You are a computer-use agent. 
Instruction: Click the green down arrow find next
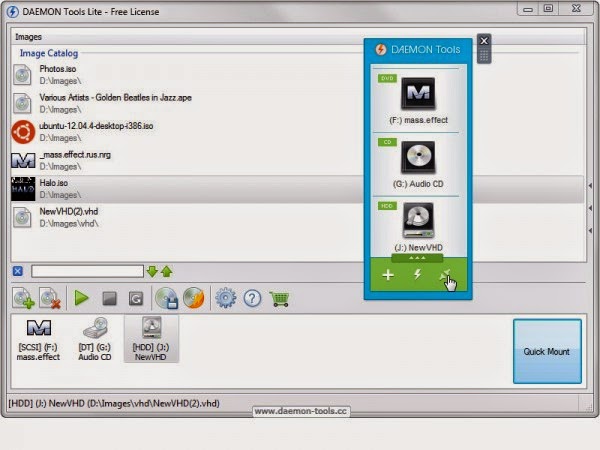click(152, 271)
